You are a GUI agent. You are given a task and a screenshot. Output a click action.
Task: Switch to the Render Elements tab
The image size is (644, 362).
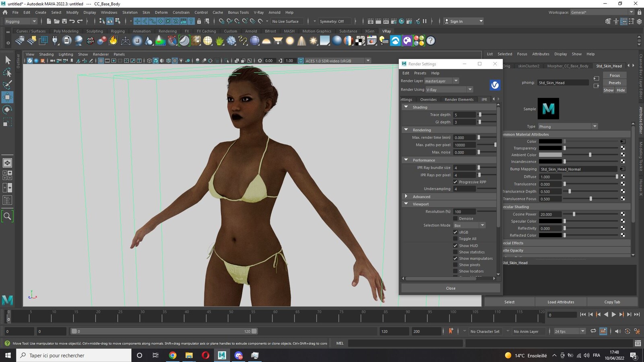point(459,99)
